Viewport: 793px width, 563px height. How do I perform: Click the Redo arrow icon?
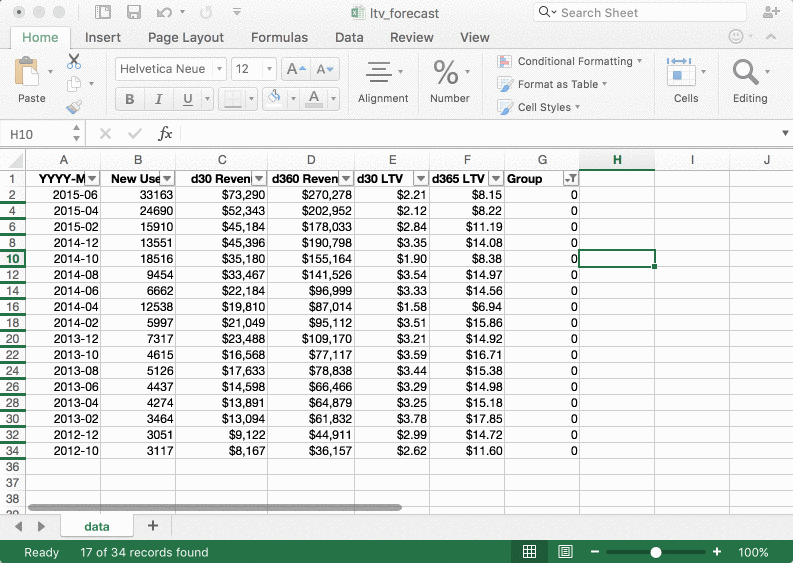[206, 12]
